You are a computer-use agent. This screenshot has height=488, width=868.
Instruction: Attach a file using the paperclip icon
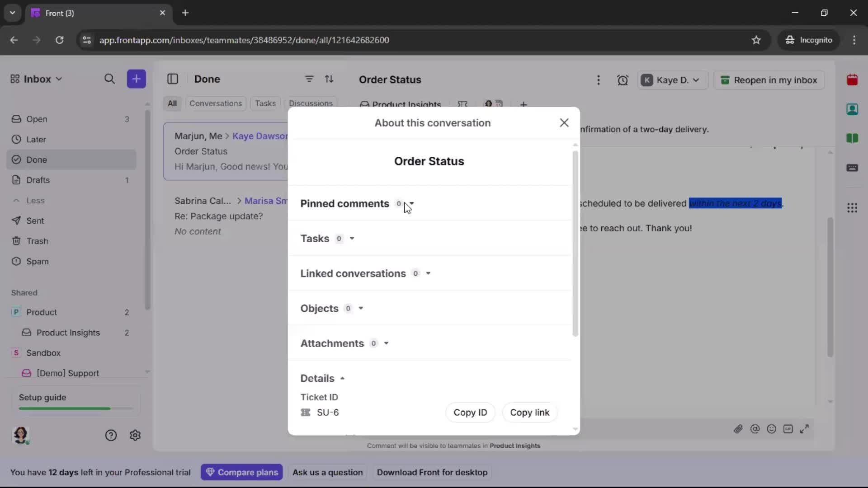[739, 429]
